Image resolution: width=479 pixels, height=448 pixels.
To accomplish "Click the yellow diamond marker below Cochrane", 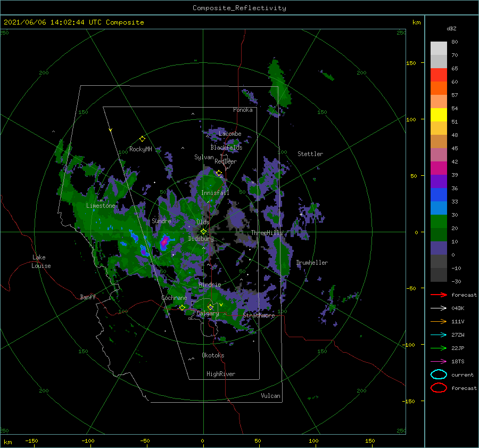I will click(x=182, y=308).
